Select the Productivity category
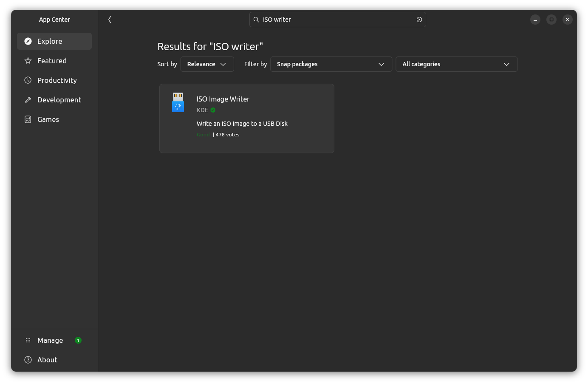This screenshot has height=384, width=588. (x=54, y=80)
